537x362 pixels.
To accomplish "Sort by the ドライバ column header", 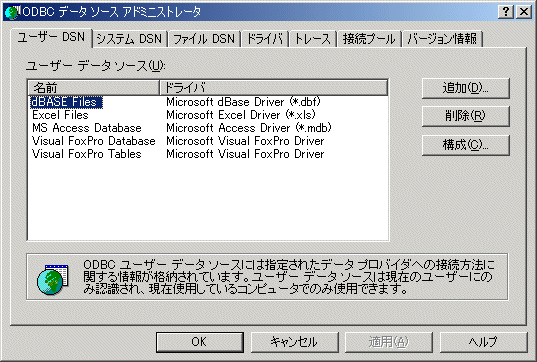I will [273, 88].
